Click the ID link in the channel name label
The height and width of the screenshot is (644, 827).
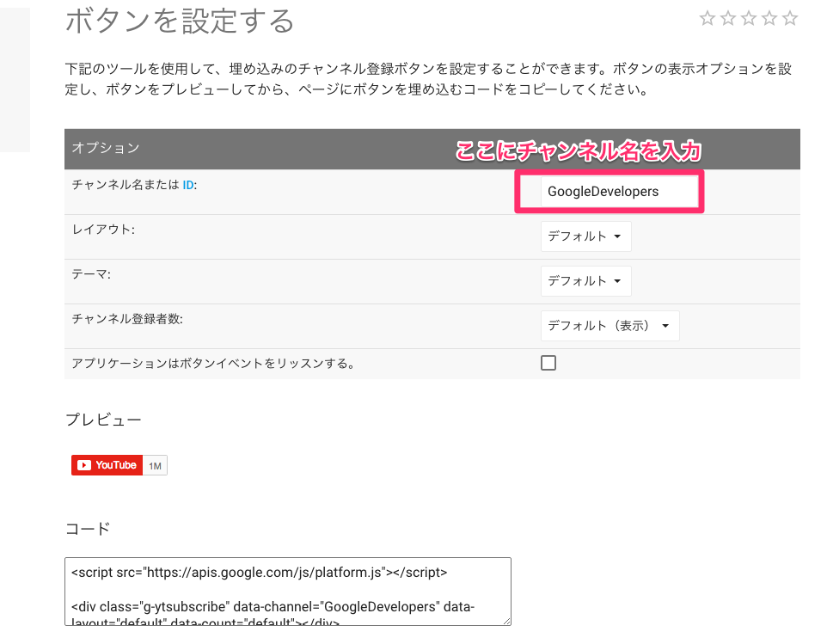(188, 185)
